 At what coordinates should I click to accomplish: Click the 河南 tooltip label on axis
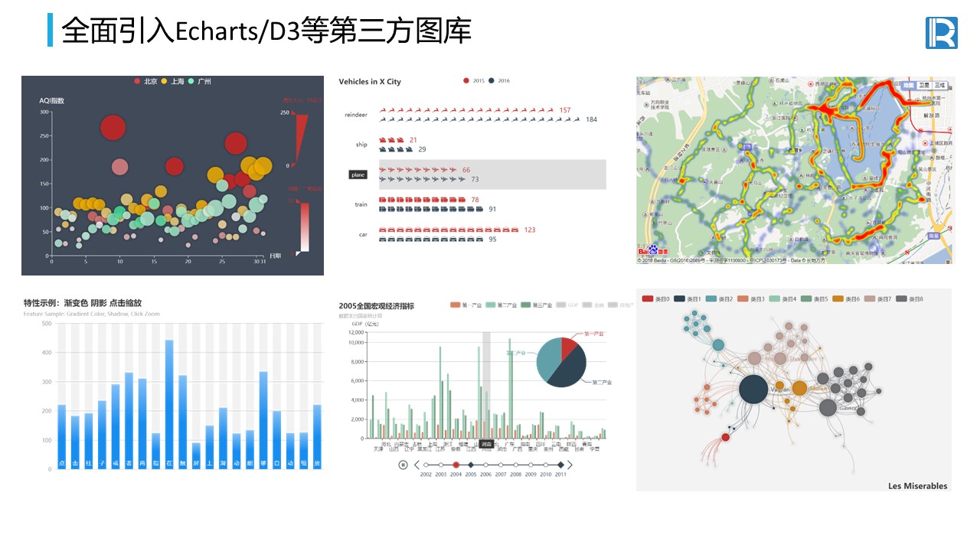487,445
